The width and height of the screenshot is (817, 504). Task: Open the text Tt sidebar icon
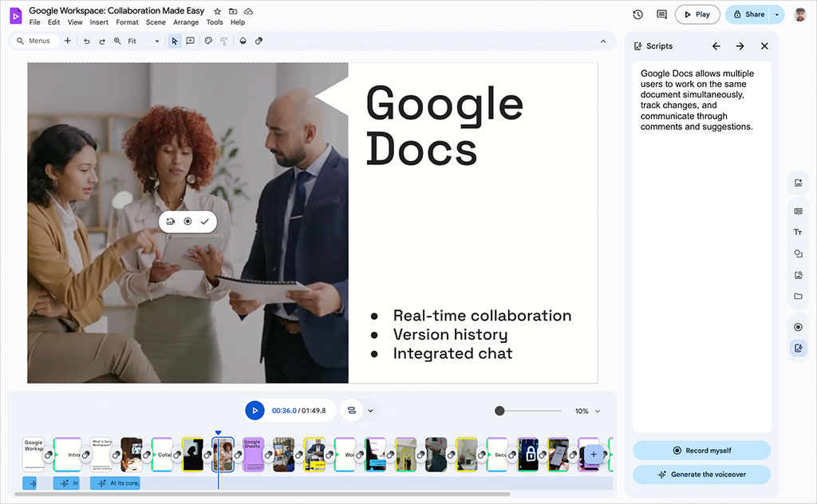click(798, 232)
